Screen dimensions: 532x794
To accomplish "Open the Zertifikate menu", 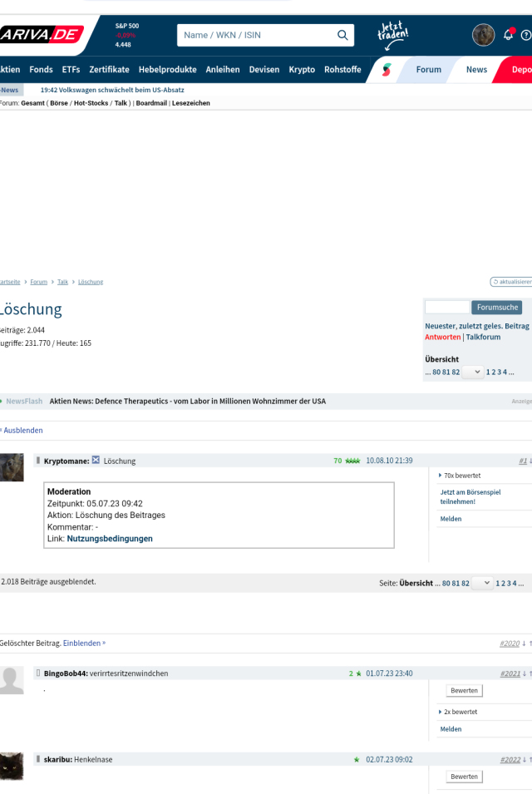I will tap(110, 69).
